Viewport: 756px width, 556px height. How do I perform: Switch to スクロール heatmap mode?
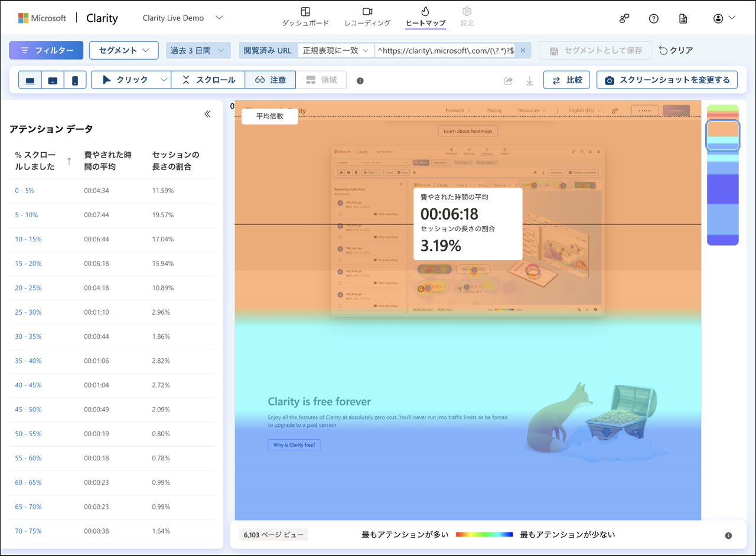[208, 80]
